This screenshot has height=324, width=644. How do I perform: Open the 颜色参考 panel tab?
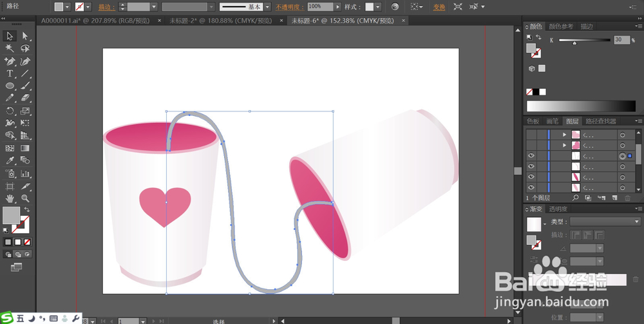tap(561, 26)
